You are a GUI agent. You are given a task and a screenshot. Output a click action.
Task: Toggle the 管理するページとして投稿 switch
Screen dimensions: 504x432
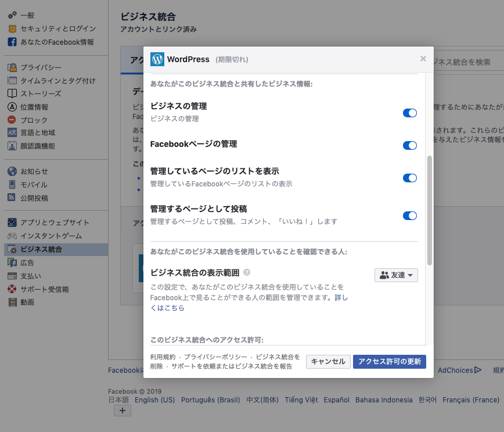[x=410, y=215]
